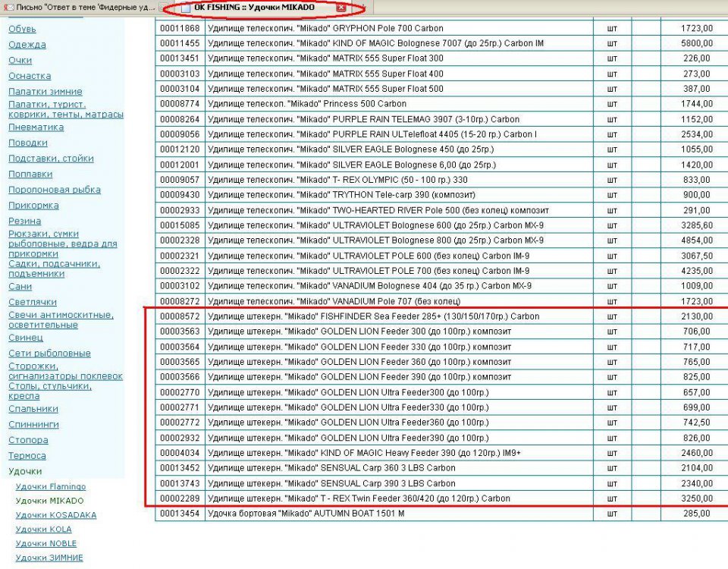Screen dimensions: 728x569
Task: Close the OK FISHING tab
Action: pos(340,8)
